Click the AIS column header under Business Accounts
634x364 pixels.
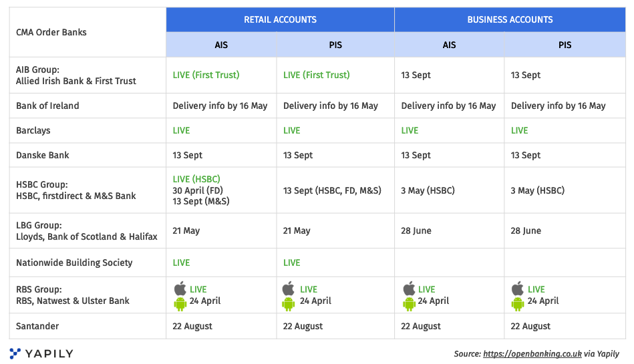449,45
